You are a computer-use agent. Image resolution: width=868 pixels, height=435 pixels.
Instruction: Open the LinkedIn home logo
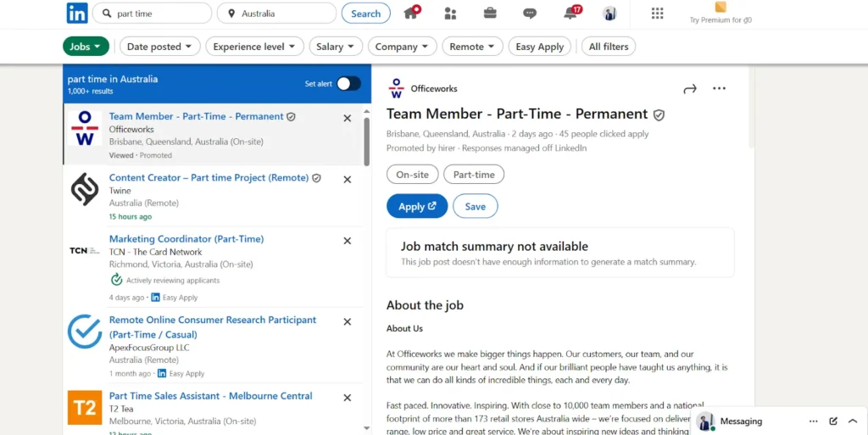click(x=77, y=14)
